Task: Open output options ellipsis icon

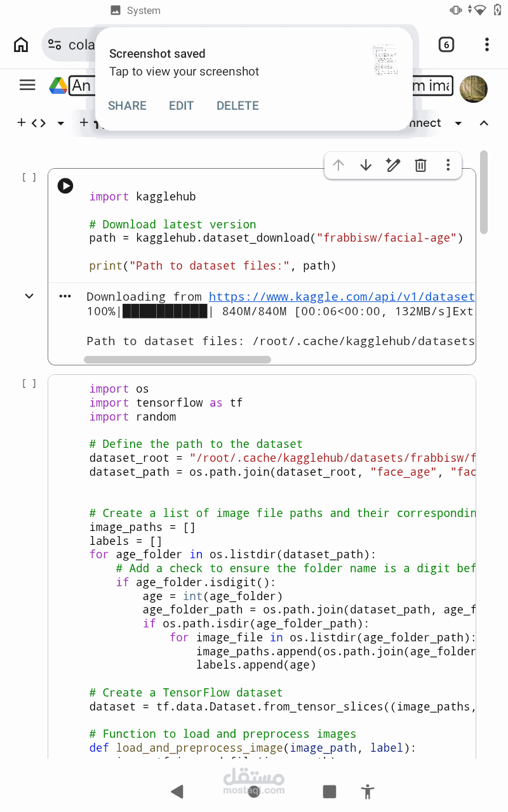Action: (65, 296)
